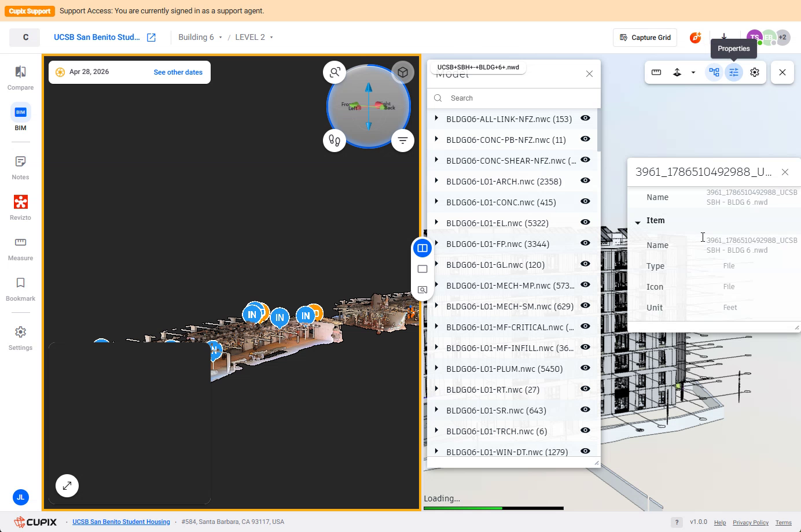Click the section plane tool icon
Screen dimensions: 801x532
point(677,72)
